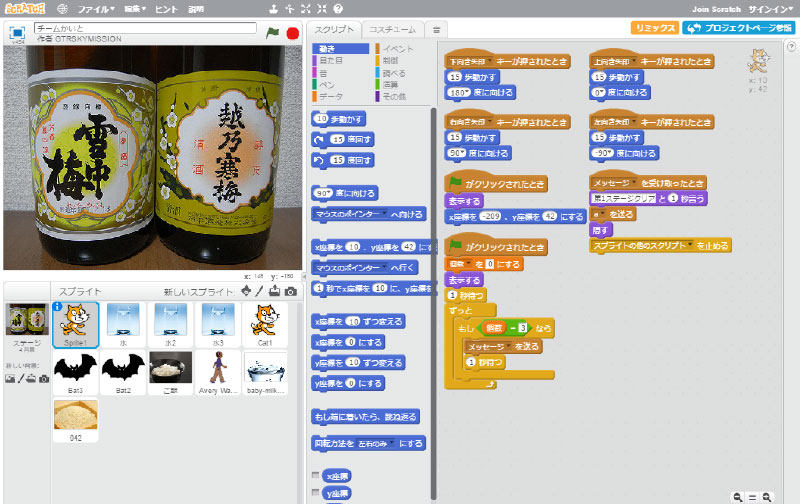This screenshot has width=800, height=504.
Task: Choose new sprite from library icon
Action: 246,291
